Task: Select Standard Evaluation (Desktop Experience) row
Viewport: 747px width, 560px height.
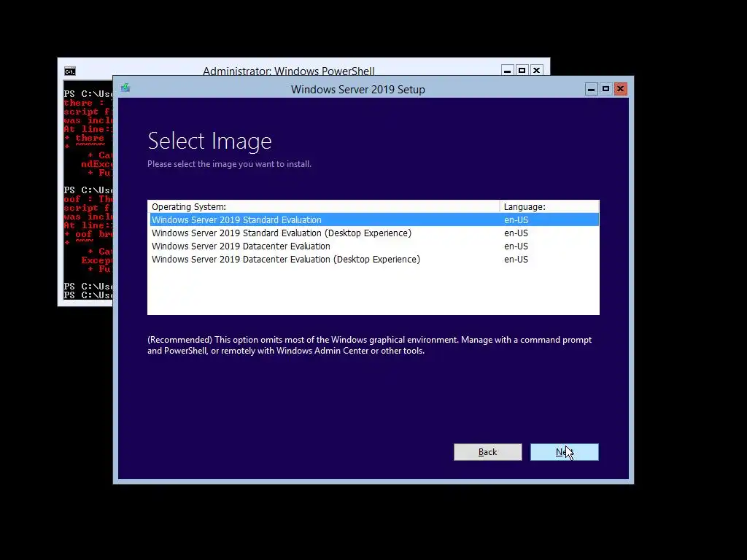Action: [374, 233]
